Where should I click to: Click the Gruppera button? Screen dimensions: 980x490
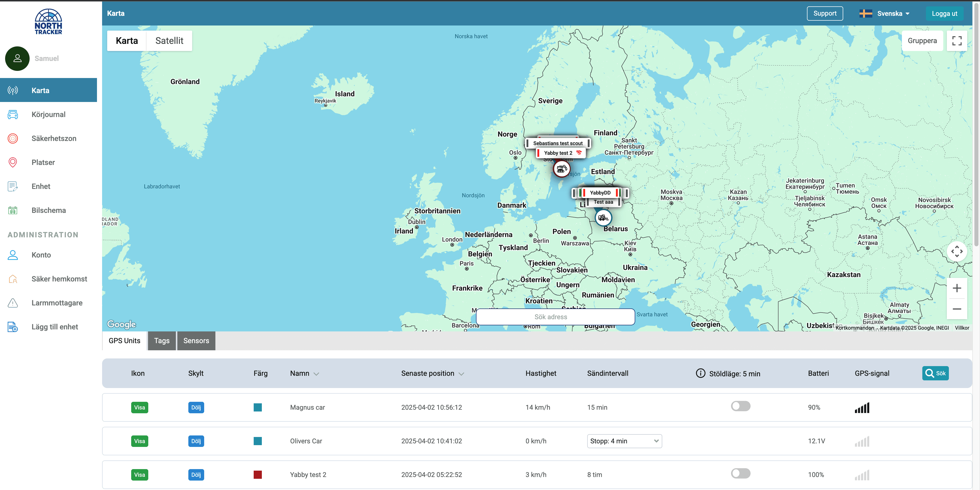pos(922,41)
